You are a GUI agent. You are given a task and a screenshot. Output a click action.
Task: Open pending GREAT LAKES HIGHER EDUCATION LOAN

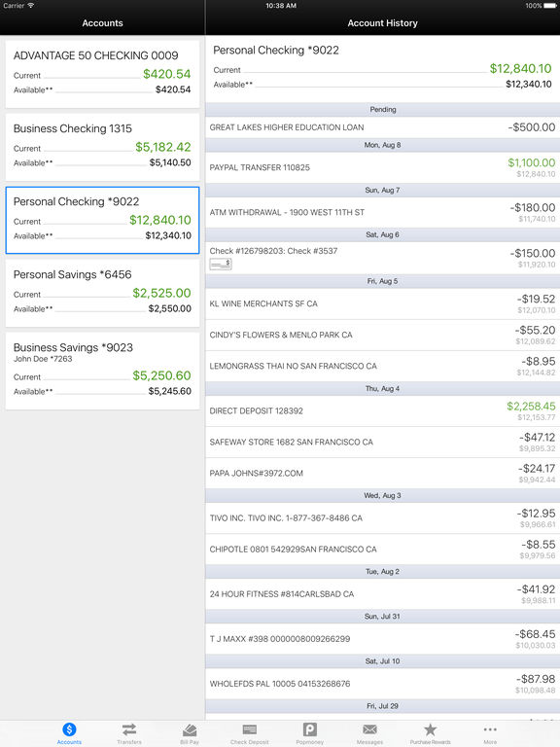point(382,127)
